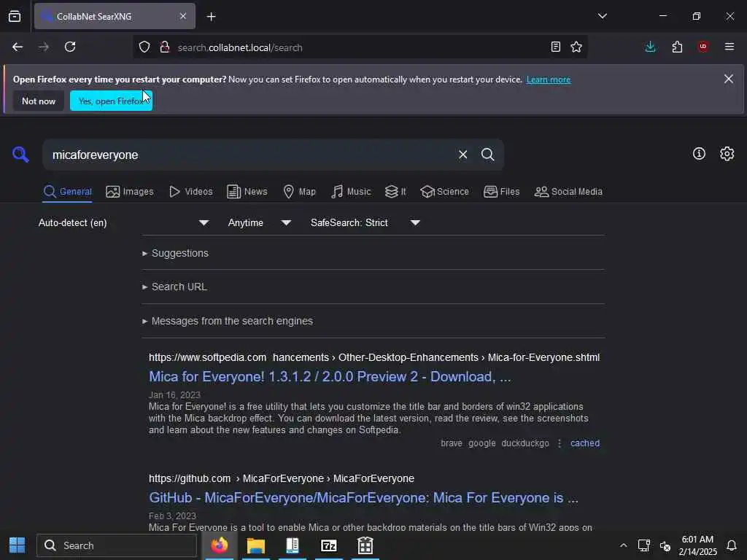Open Firefox from the taskbar
This screenshot has height=560, width=747.
[219, 545]
